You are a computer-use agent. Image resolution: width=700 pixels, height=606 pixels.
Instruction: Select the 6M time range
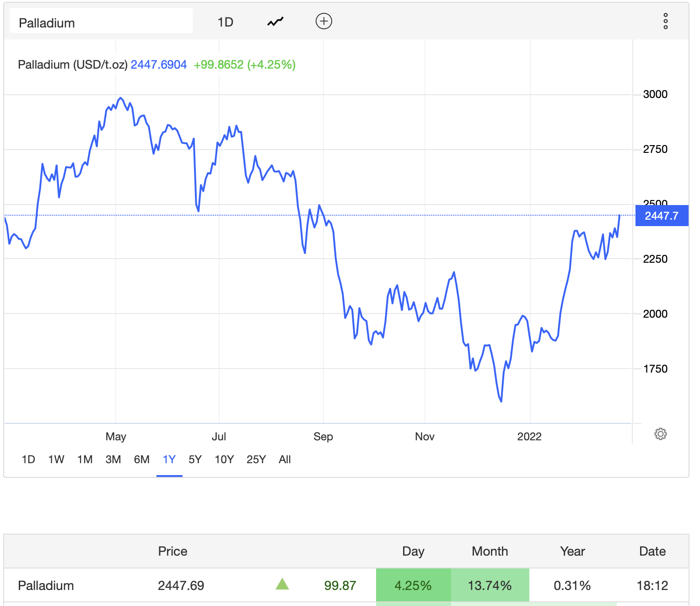pyautogui.click(x=141, y=459)
